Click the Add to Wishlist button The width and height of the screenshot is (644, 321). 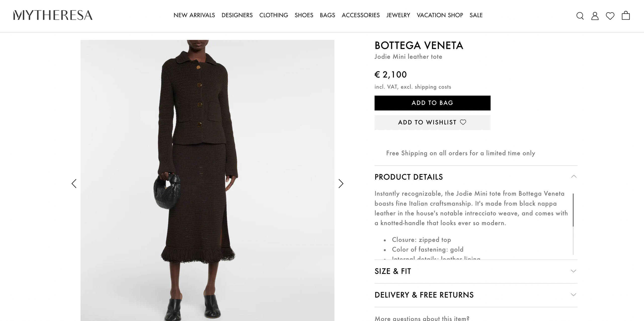(x=432, y=123)
